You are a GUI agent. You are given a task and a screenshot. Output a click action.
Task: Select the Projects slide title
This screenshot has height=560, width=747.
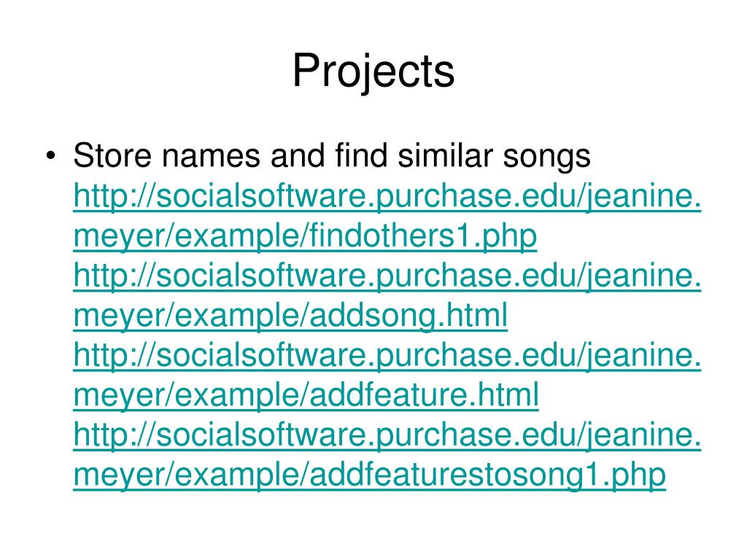(x=373, y=72)
